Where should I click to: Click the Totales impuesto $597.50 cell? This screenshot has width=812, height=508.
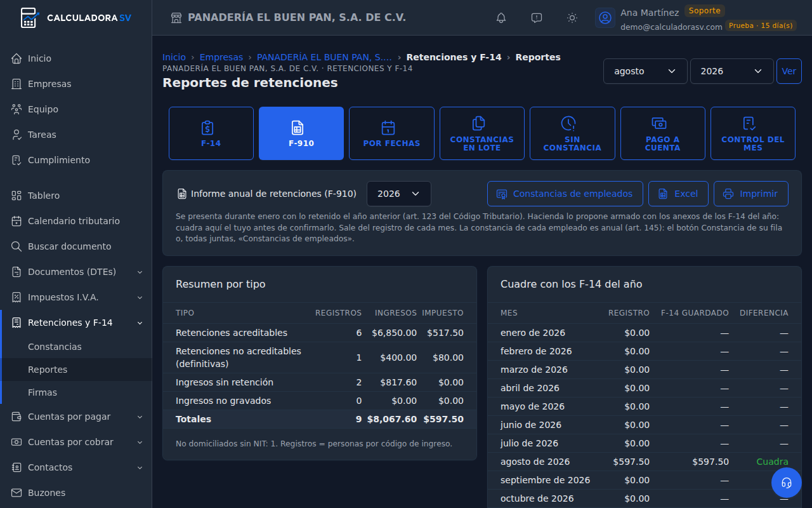tap(443, 419)
